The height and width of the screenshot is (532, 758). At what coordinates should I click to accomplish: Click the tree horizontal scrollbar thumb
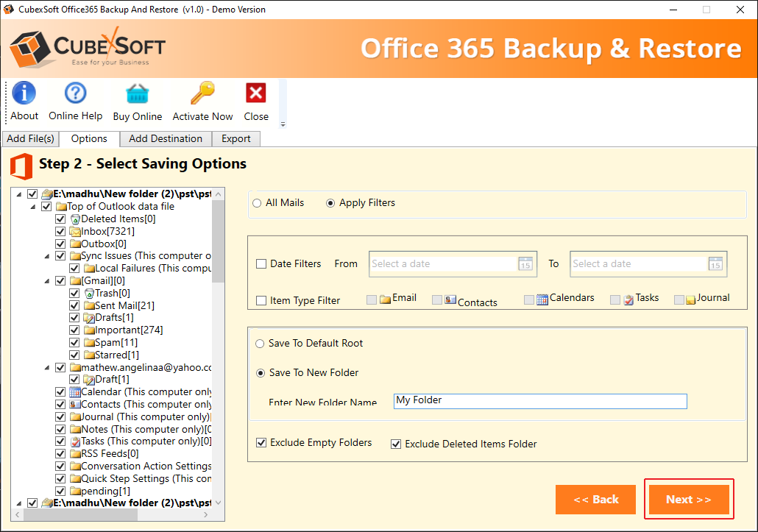tap(80, 515)
